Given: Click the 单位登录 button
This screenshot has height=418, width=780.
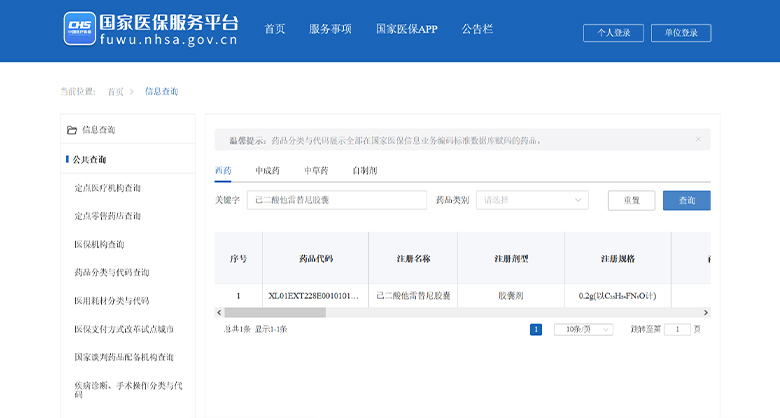Looking at the screenshot, I should (x=681, y=33).
